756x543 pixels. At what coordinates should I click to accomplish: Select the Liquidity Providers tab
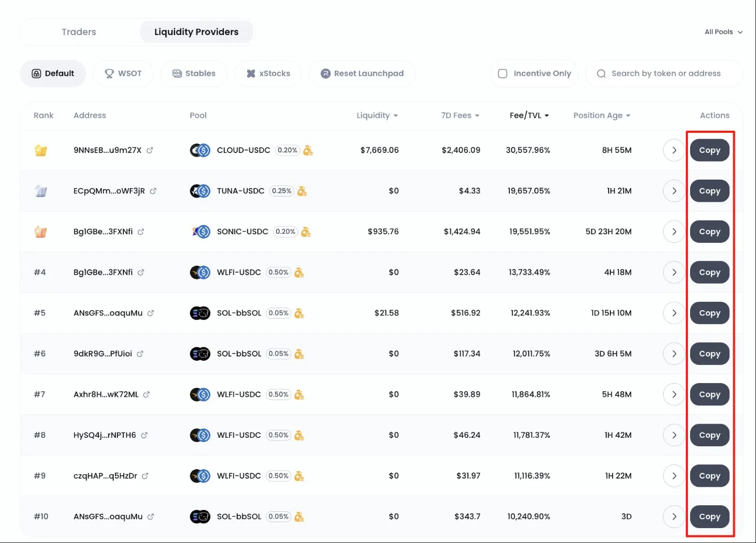[x=196, y=32]
